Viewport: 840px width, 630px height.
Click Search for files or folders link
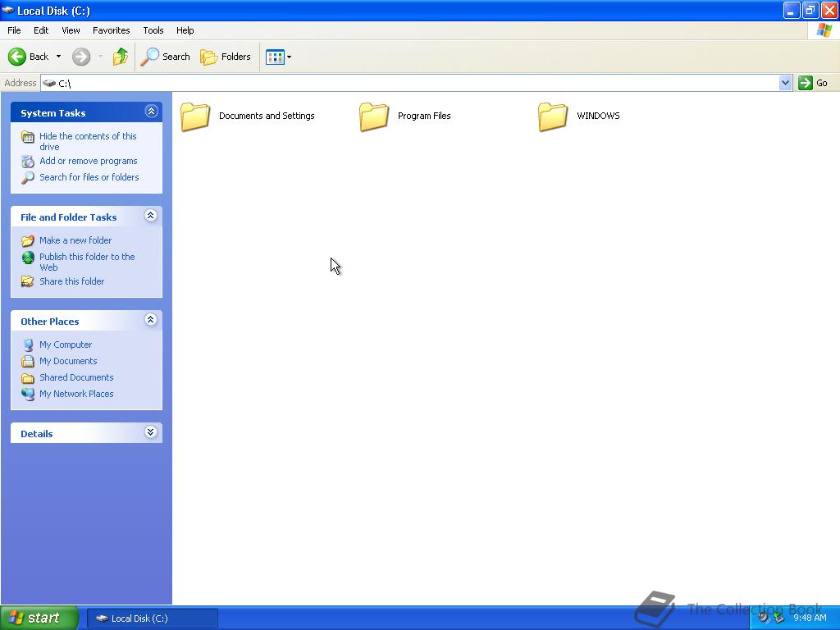click(x=89, y=177)
